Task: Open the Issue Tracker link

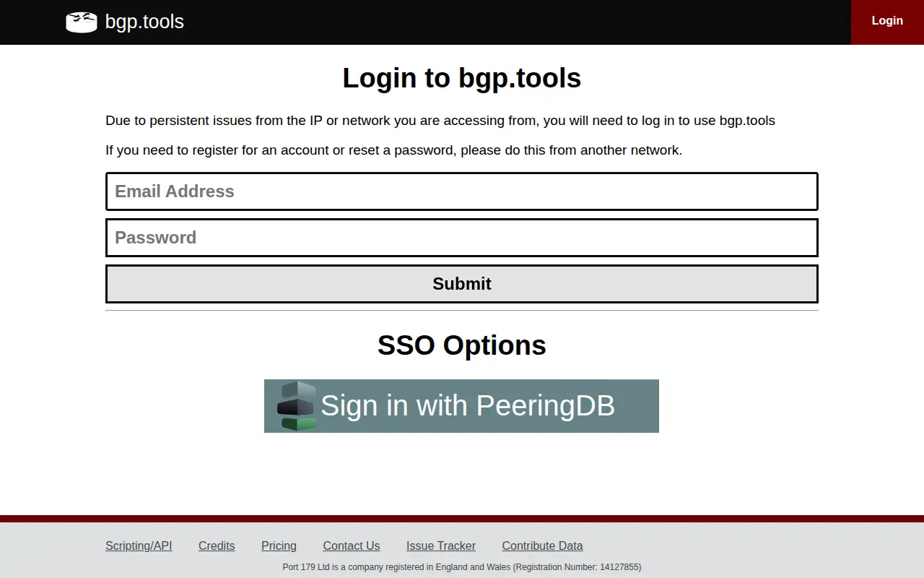Action: [x=441, y=546]
